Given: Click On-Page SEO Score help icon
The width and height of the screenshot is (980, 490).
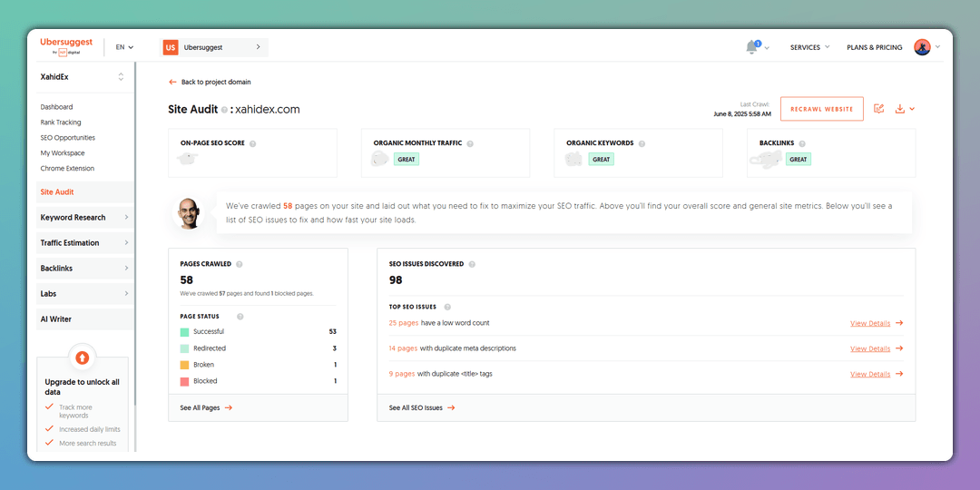Looking at the screenshot, I should 252,143.
